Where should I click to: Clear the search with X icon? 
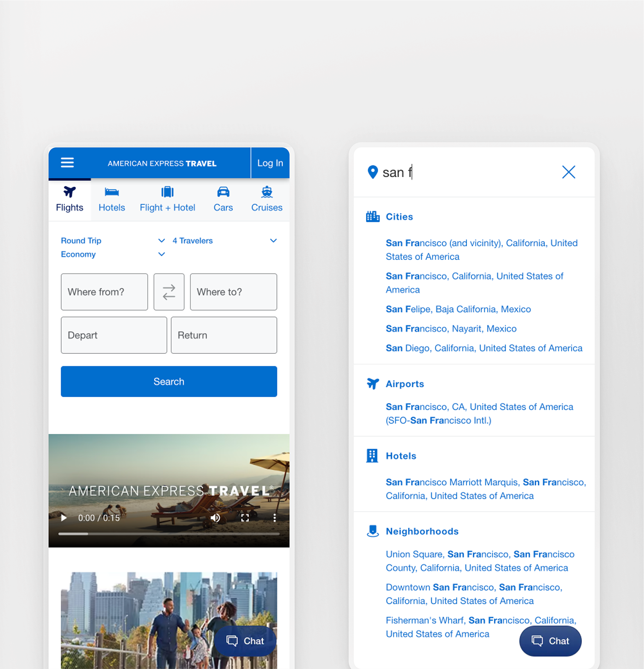pyautogui.click(x=569, y=172)
